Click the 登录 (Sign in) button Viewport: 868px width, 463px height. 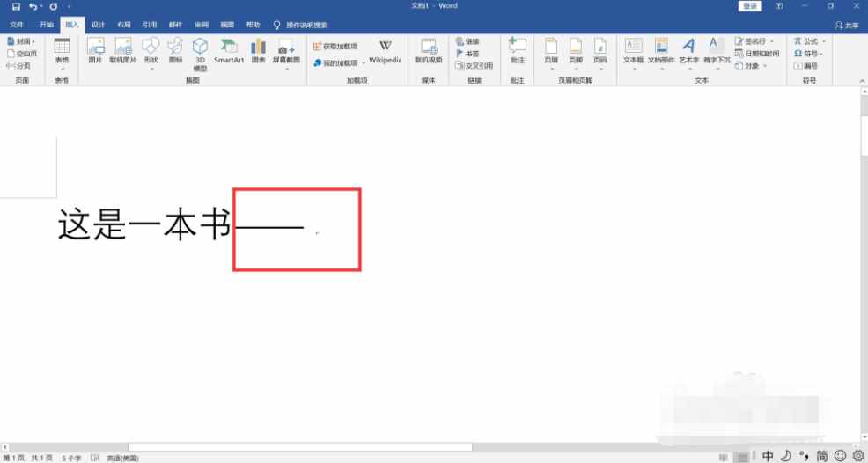pyautogui.click(x=749, y=6)
